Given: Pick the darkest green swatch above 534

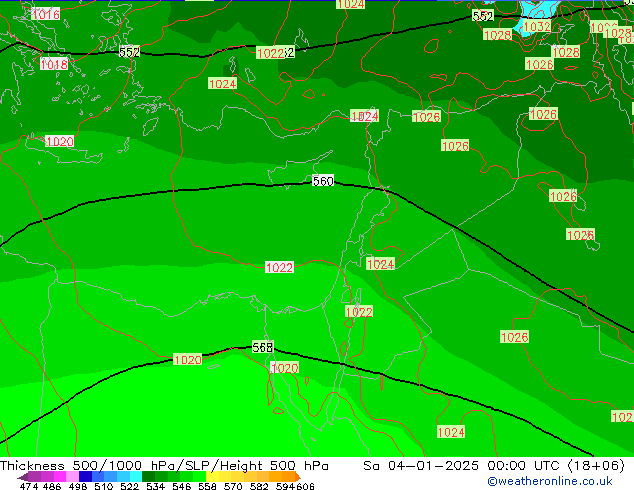Looking at the screenshot, I should 148,476.
